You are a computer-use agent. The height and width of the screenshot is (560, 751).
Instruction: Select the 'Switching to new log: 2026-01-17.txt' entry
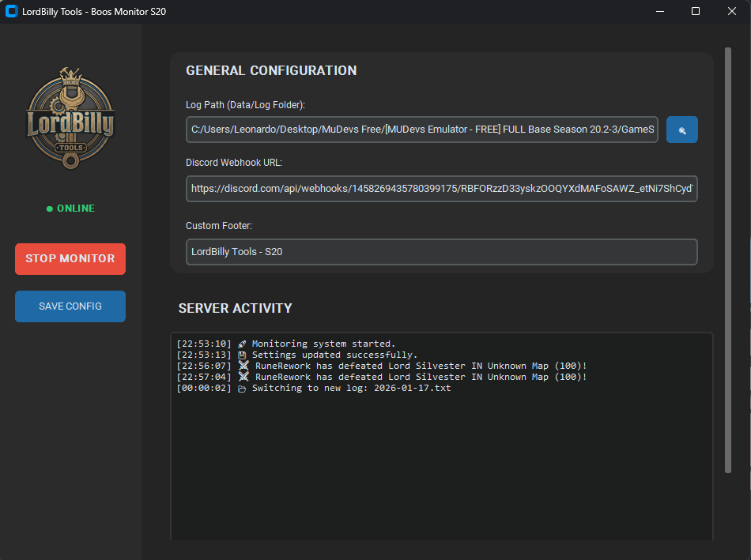pyautogui.click(x=351, y=389)
